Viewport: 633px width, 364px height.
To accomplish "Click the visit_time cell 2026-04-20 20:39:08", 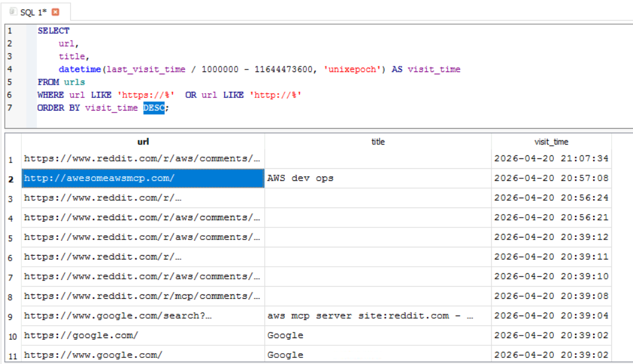I will tap(551, 296).
